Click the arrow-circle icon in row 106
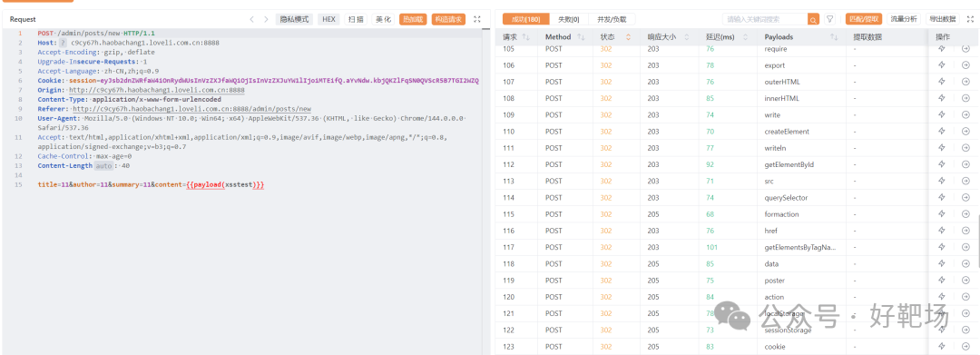 click(965, 65)
